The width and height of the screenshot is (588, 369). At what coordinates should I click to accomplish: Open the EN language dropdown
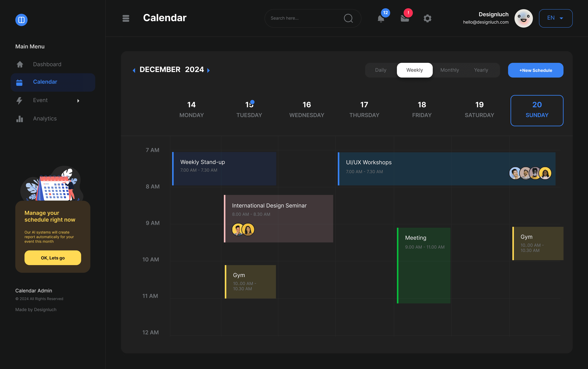(555, 18)
